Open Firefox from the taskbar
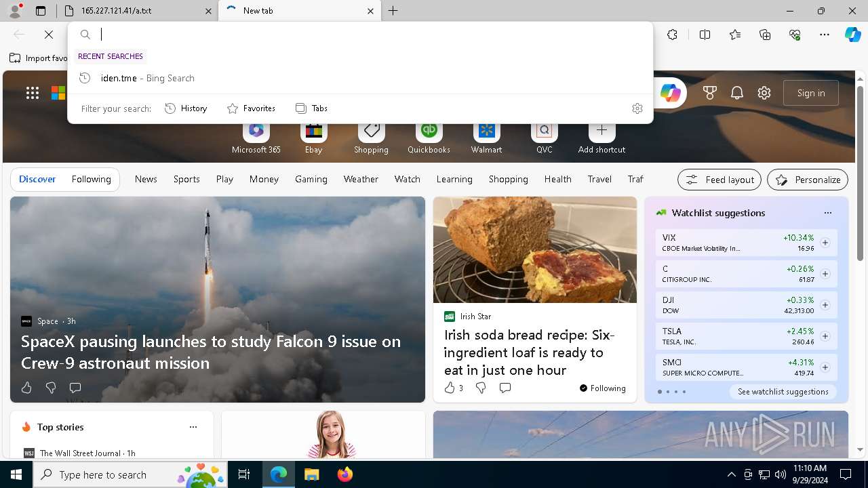The width and height of the screenshot is (868, 488). coord(345,474)
